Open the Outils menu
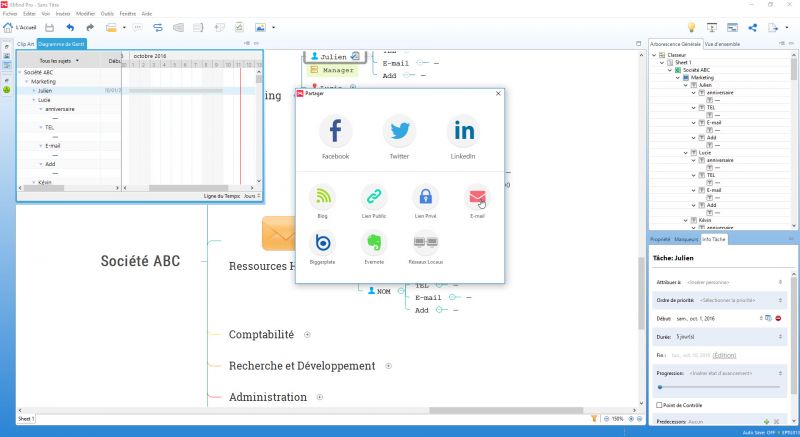 point(107,14)
